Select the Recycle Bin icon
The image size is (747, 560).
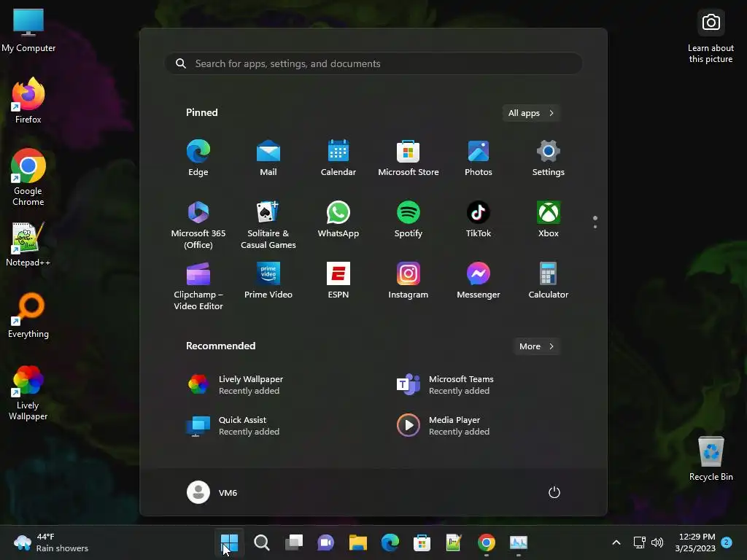tap(711, 458)
